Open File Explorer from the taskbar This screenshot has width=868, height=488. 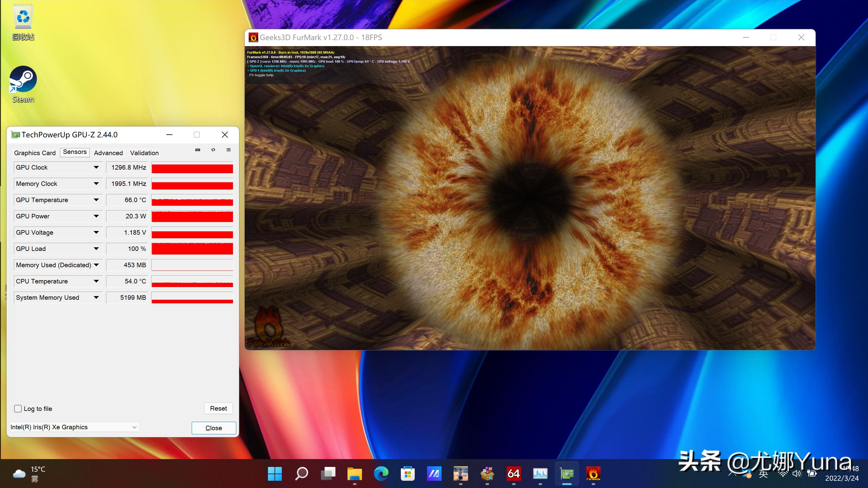click(x=354, y=474)
